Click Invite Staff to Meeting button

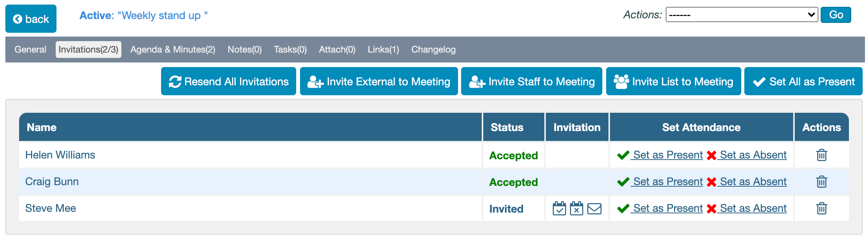[x=531, y=82]
